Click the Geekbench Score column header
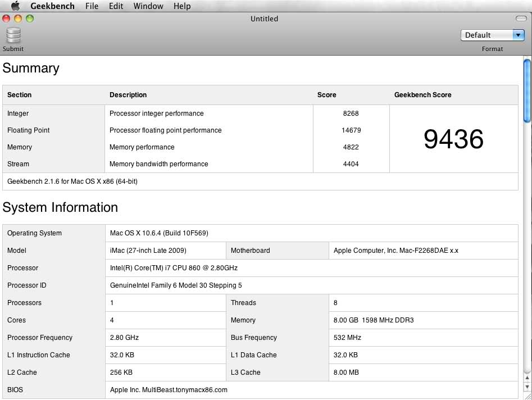This screenshot has width=532, height=400. [x=423, y=94]
